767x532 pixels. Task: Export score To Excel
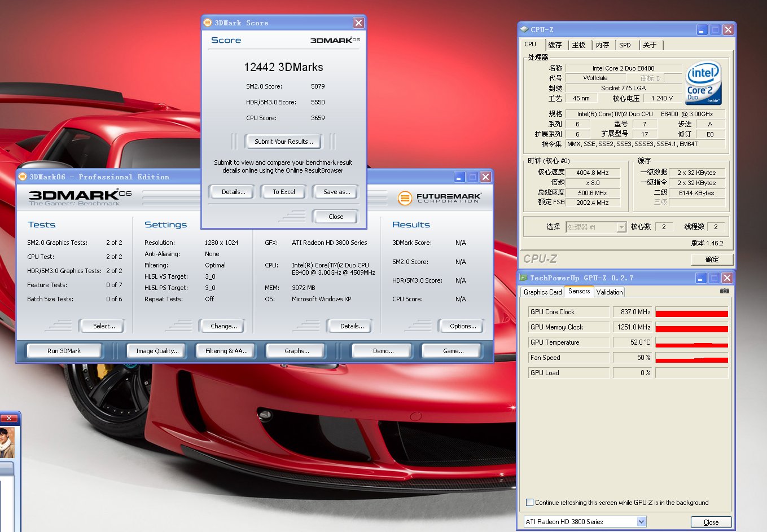pos(283,192)
